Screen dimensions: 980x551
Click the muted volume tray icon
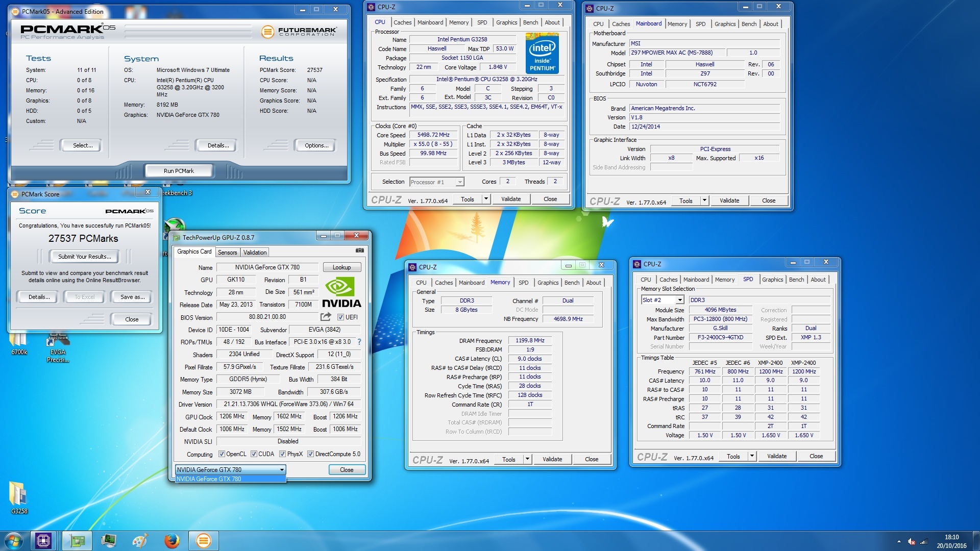pos(911,541)
